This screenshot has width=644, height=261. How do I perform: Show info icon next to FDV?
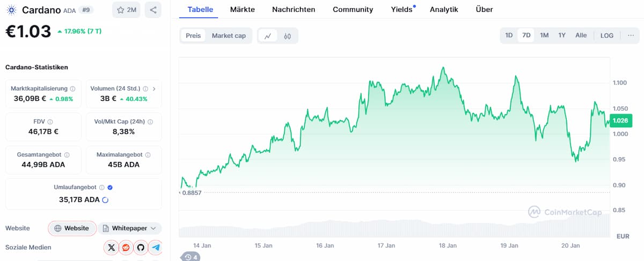tap(50, 122)
